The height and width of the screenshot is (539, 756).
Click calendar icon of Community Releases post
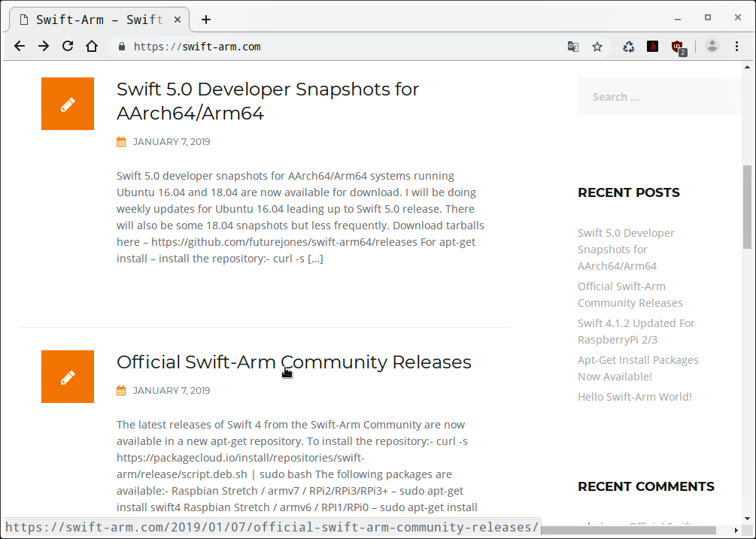pyautogui.click(x=121, y=391)
